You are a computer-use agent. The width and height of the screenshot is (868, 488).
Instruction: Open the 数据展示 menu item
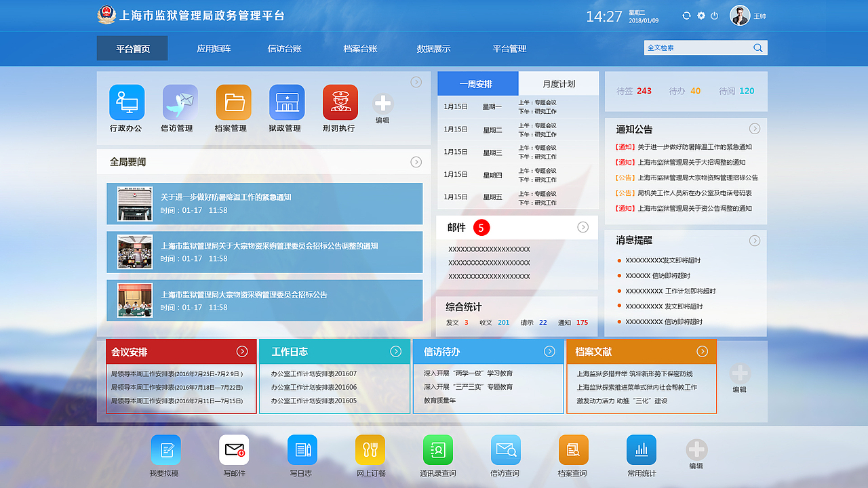[434, 48]
